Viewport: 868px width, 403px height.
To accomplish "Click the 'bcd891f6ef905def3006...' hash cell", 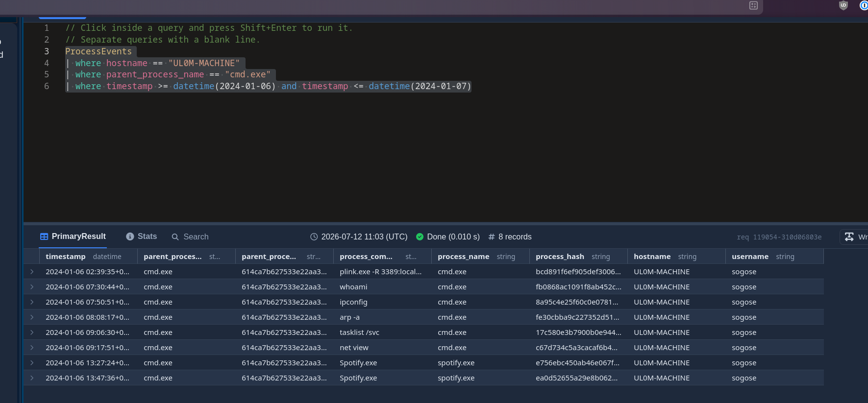I will click(x=578, y=272).
